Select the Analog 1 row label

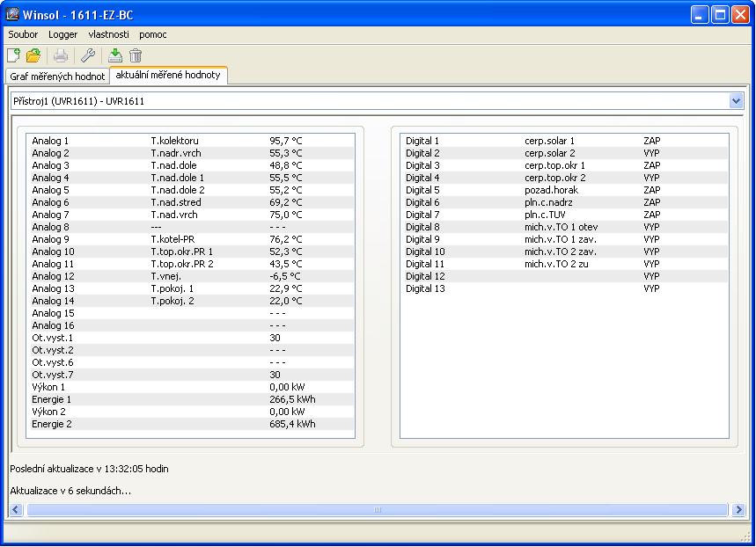pos(50,141)
